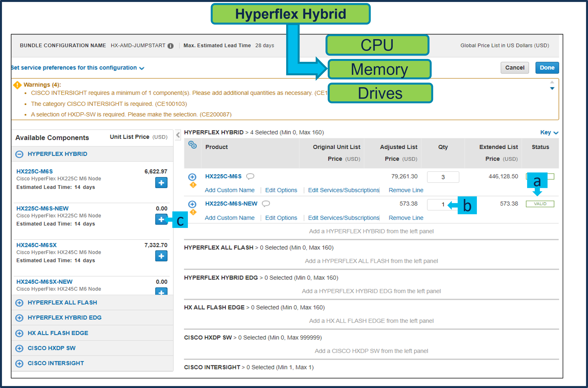
Task: Collapse left panel with arrow handle
Action: point(178,135)
